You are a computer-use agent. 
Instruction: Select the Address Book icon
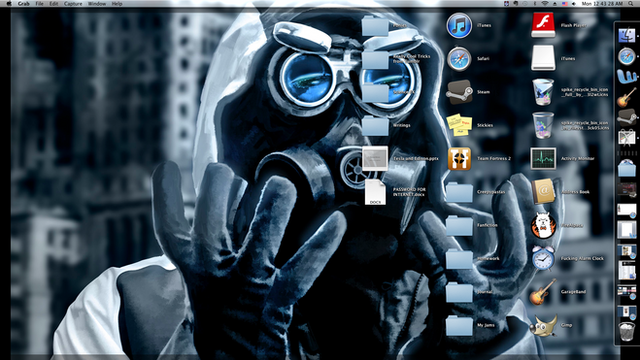point(543,191)
